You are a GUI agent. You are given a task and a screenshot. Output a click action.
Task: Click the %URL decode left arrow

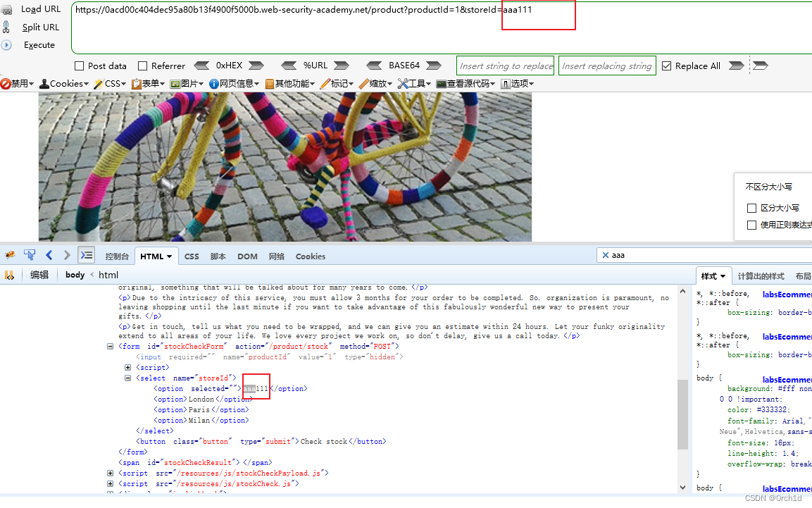pyautogui.click(x=289, y=66)
